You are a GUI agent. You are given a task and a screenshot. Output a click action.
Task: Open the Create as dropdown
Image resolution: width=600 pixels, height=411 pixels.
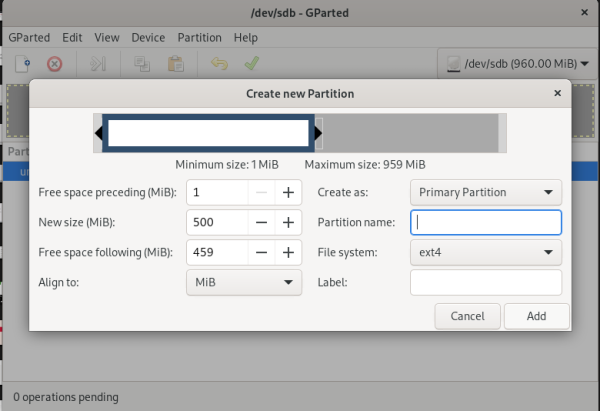(x=486, y=192)
